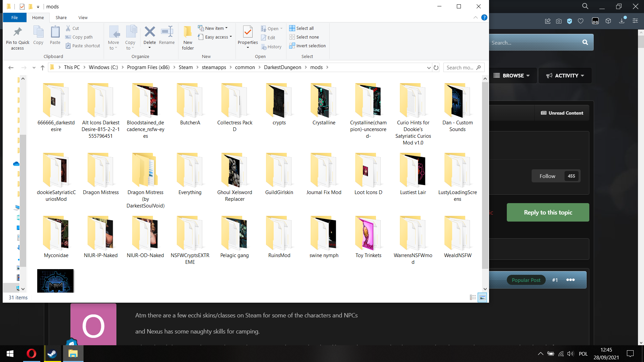Switch to Large icons view

click(482, 298)
